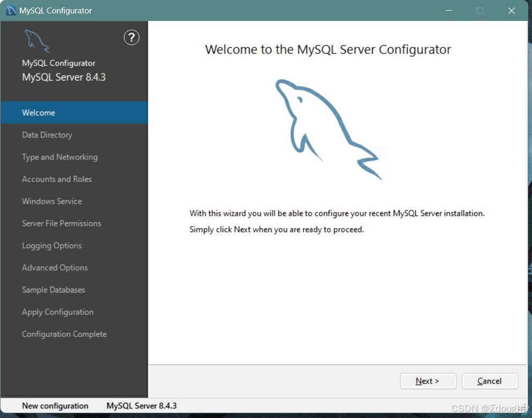Image resolution: width=532 pixels, height=418 pixels.
Task: Select the Welcome step in sidebar
Action: coord(75,112)
